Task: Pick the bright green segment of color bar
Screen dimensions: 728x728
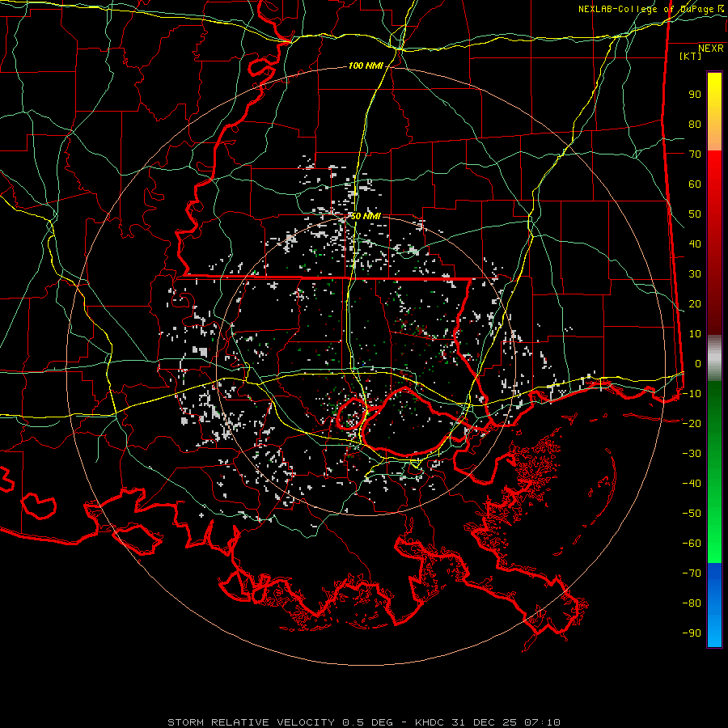Action: (714, 472)
